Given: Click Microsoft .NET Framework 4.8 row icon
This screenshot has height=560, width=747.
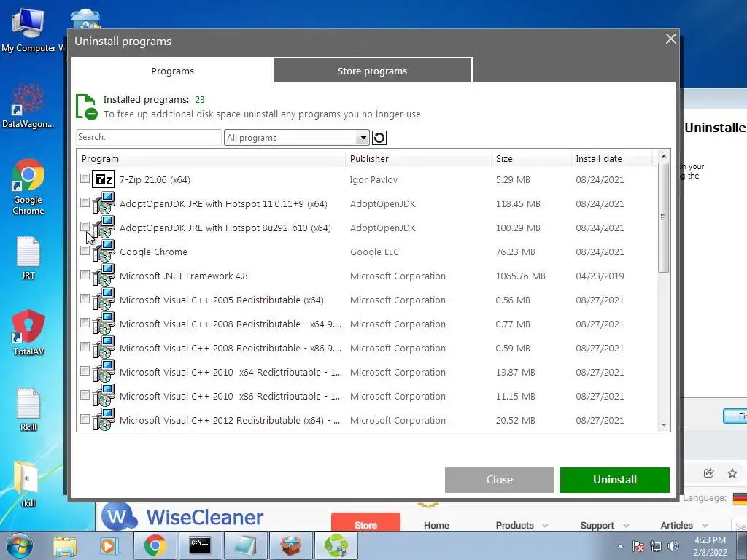Looking at the screenshot, I should point(104,275).
